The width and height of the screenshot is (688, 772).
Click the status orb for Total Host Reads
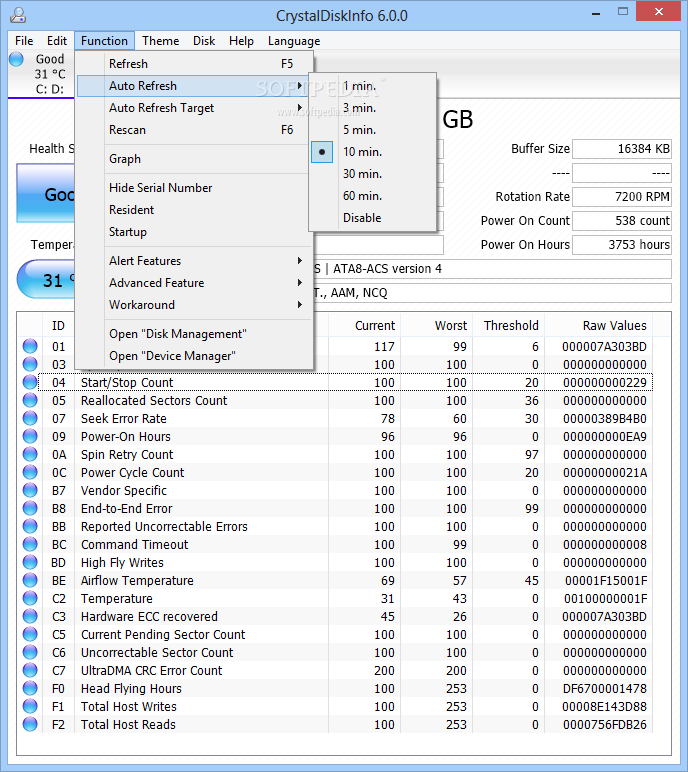point(30,724)
